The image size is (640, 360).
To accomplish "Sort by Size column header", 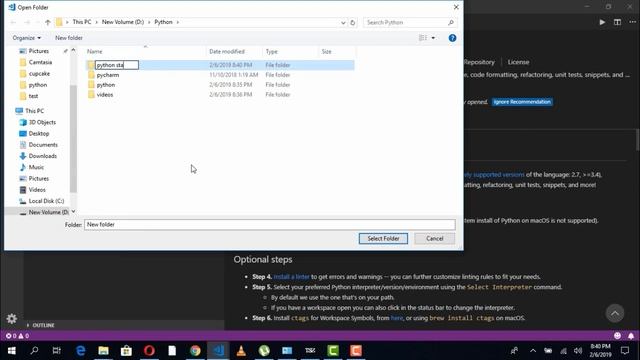I will tap(337, 51).
